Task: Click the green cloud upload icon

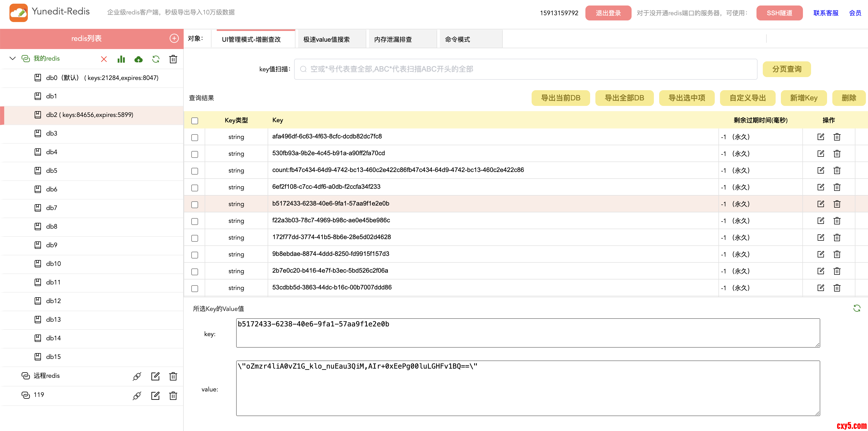Action: [x=138, y=59]
